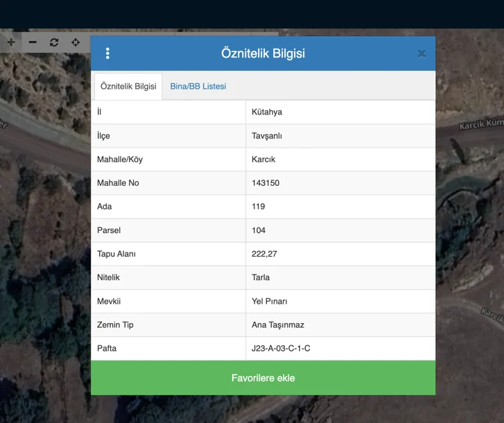Viewport: 504px width, 423px height.
Task: Click the Nitelik value Tarla
Action: click(x=261, y=277)
